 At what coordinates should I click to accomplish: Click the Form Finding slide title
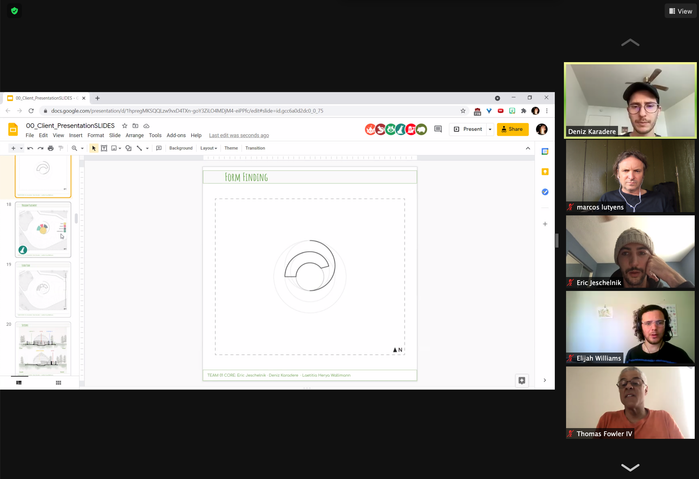point(246,177)
